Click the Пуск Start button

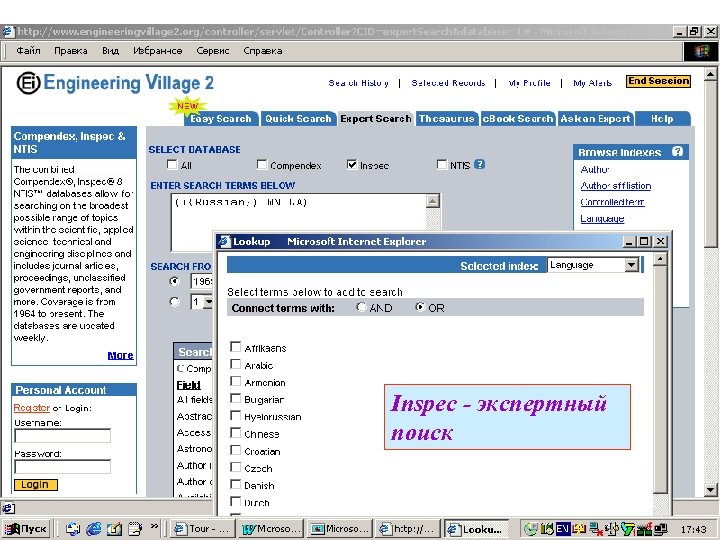[26, 529]
